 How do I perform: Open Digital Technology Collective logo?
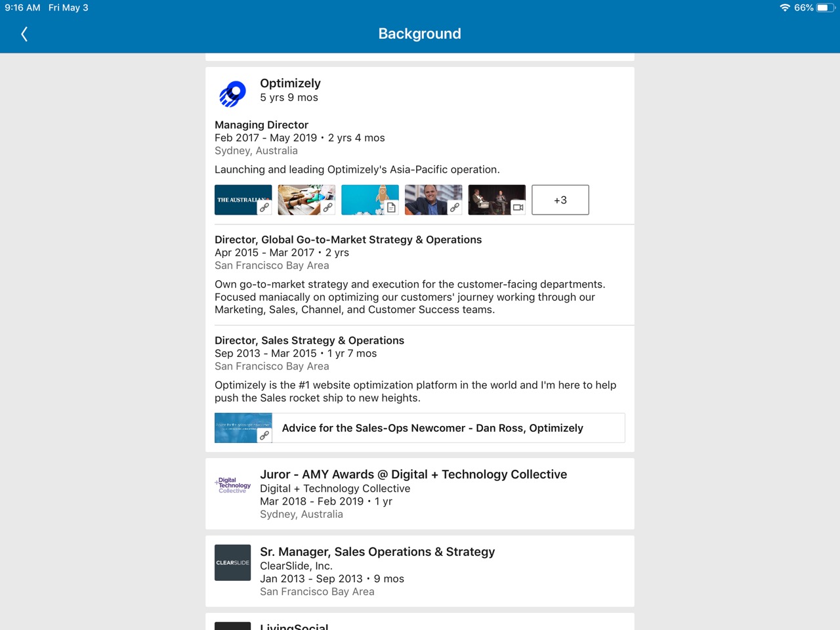pyautogui.click(x=233, y=486)
